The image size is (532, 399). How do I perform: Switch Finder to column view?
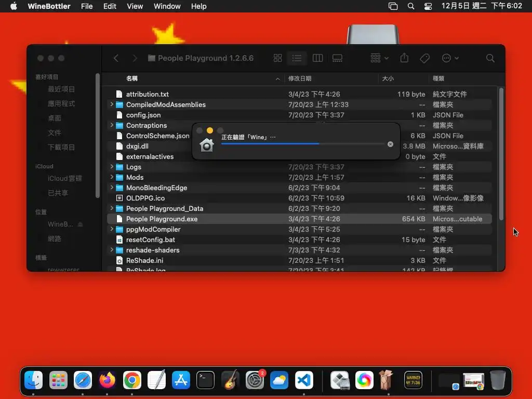point(317,58)
